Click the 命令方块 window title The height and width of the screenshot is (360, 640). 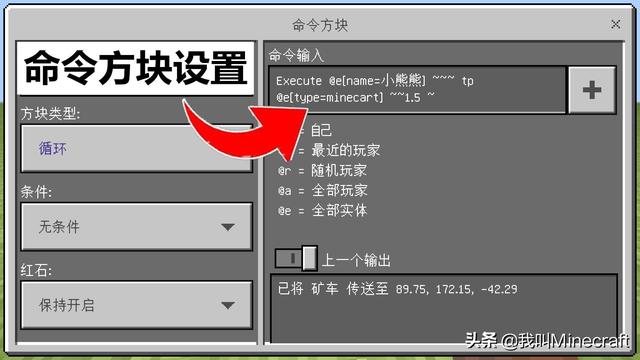[320, 25]
